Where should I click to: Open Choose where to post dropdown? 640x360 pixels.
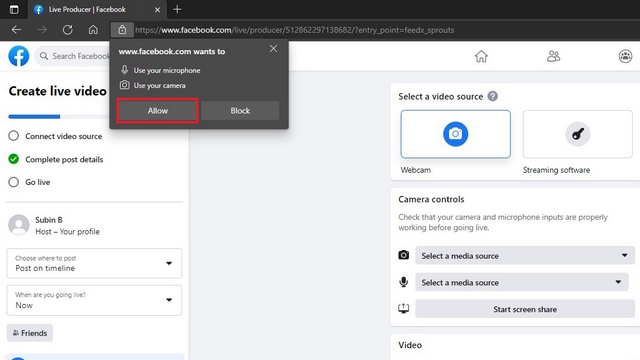point(94,263)
